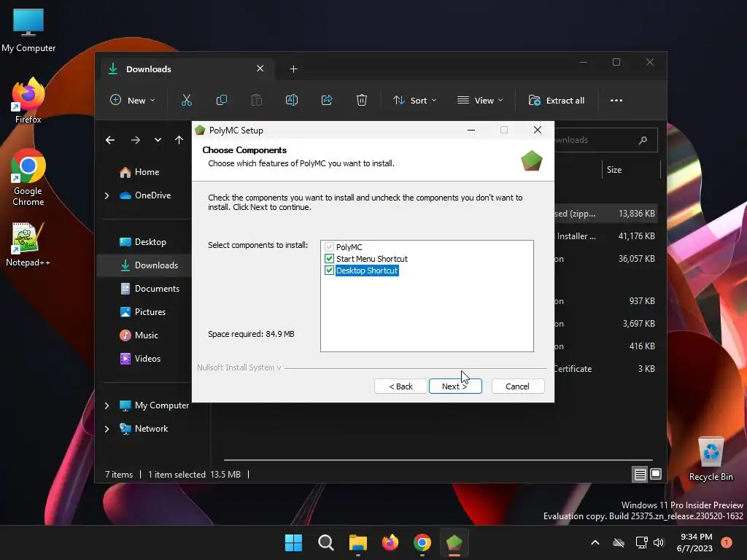Click the Copy icon in Explorer toolbar
The width and height of the screenshot is (747, 560).
222,100
